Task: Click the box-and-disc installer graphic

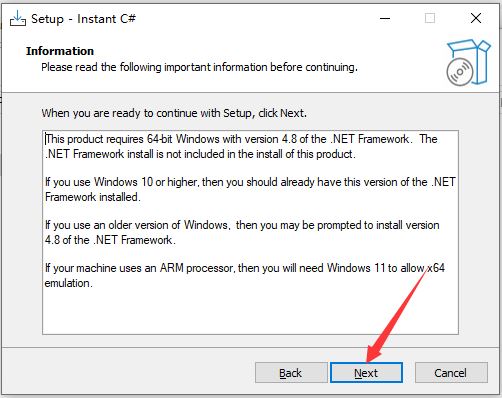Action: [x=468, y=63]
